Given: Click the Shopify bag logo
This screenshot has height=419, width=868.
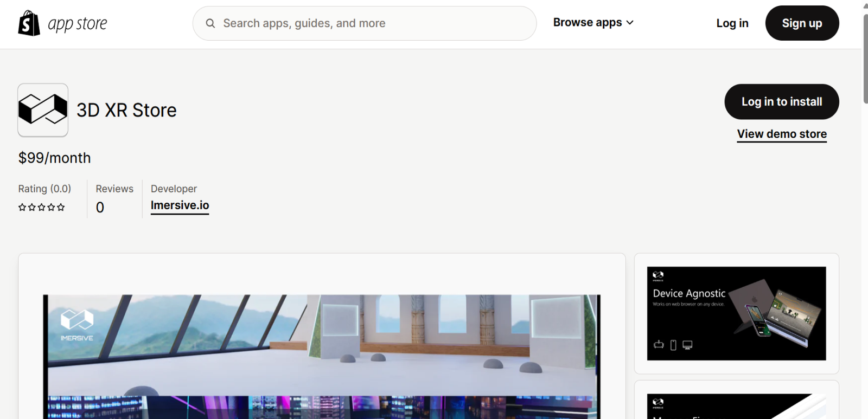Looking at the screenshot, I should pos(29,23).
